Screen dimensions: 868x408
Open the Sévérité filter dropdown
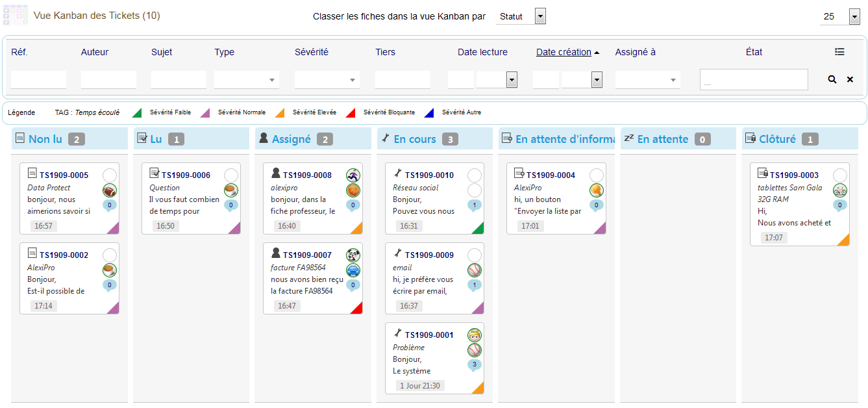click(327, 80)
